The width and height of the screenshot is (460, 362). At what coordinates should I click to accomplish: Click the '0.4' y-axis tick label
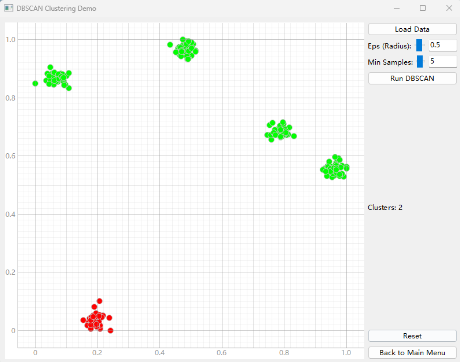[x=11, y=214]
